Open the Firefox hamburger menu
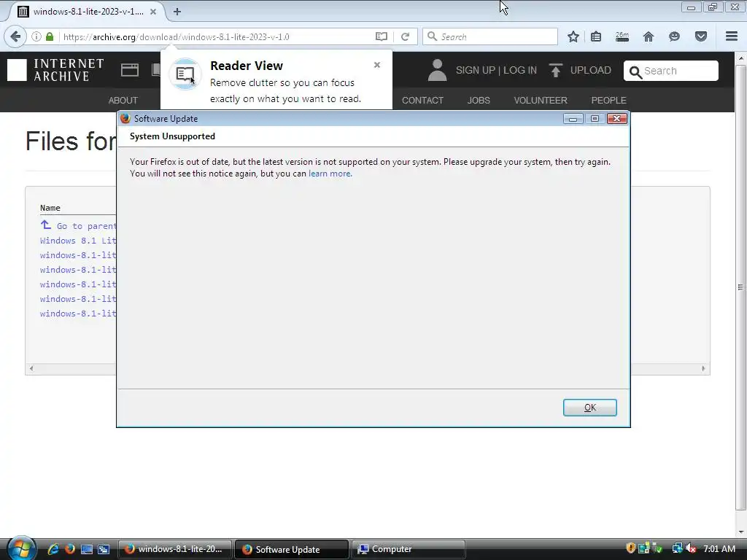 click(x=732, y=36)
